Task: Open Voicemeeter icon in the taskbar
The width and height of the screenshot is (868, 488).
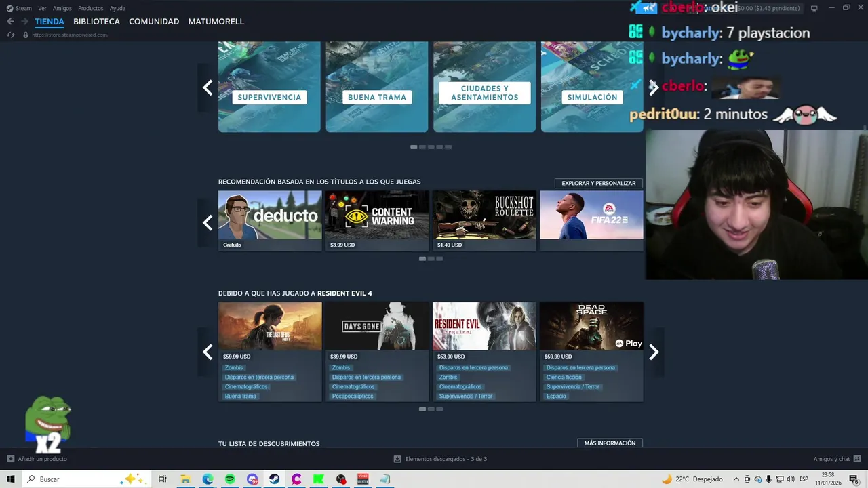Action: tap(363, 479)
